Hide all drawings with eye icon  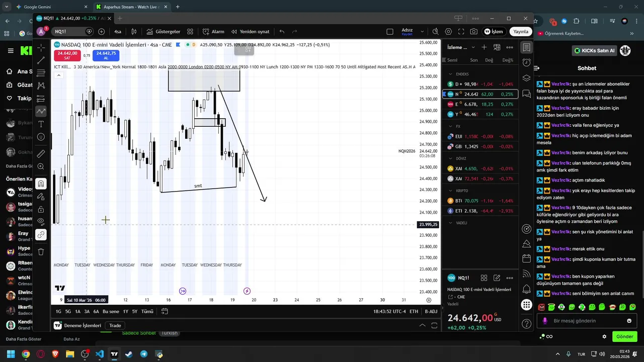[x=41, y=221]
